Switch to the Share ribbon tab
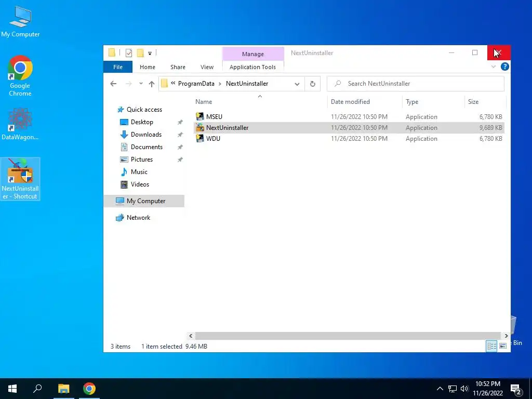The width and height of the screenshot is (532, 399). 178,67
